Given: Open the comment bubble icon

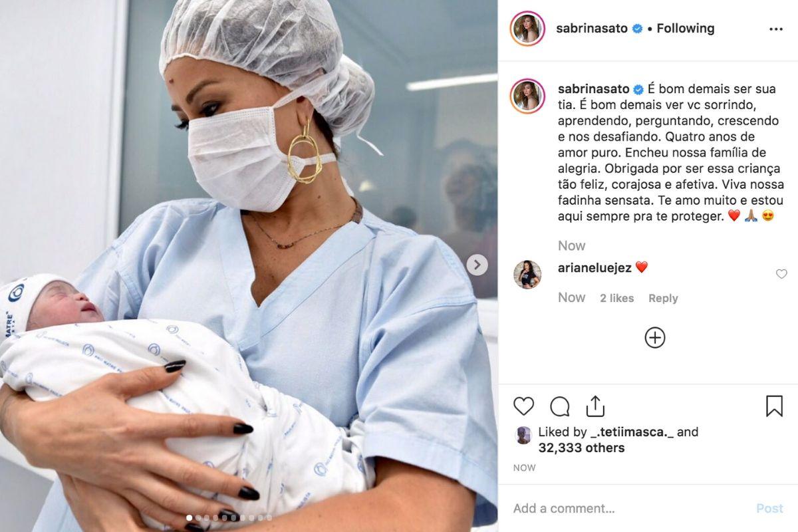Looking at the screenshot, I should pos(560,406).
